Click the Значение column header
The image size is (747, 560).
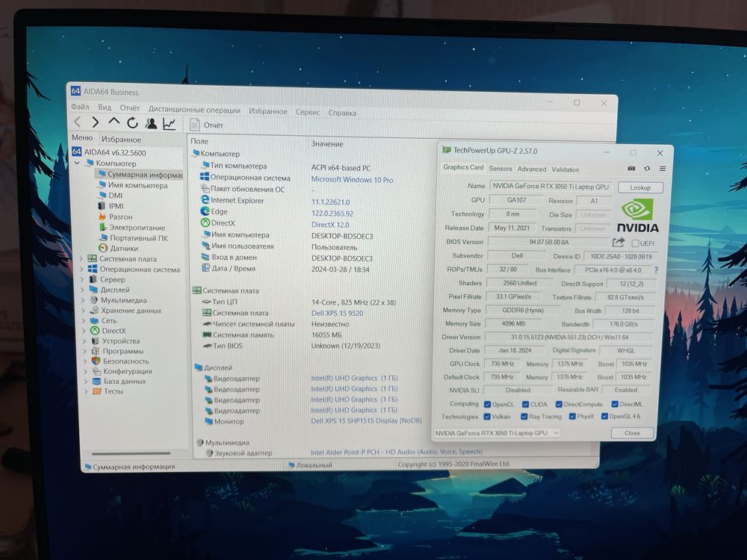pyautogui.click(x=327, y=143)
